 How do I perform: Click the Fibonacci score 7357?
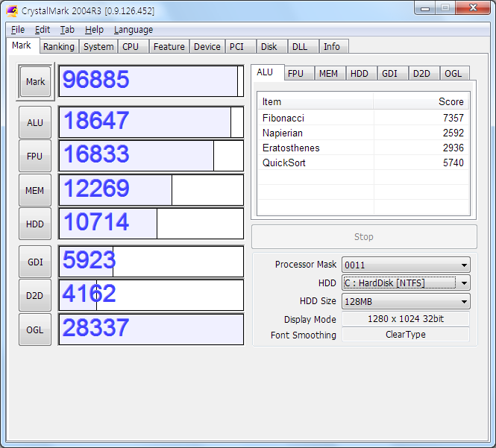coord(453,118)
